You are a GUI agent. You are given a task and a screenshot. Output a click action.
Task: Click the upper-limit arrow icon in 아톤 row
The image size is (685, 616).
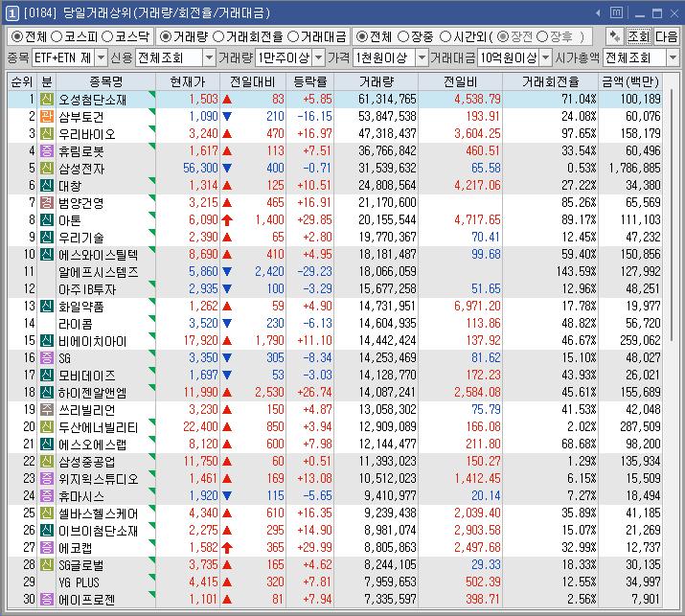point(227,219)
